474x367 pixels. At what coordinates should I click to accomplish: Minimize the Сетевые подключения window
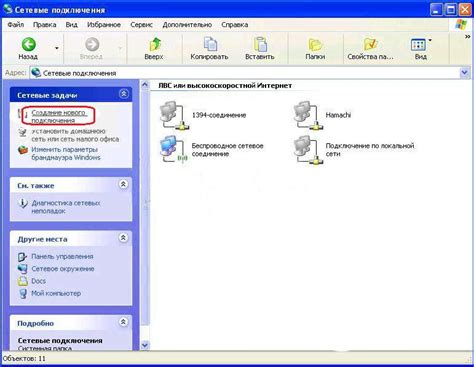(x=436, y=9)
